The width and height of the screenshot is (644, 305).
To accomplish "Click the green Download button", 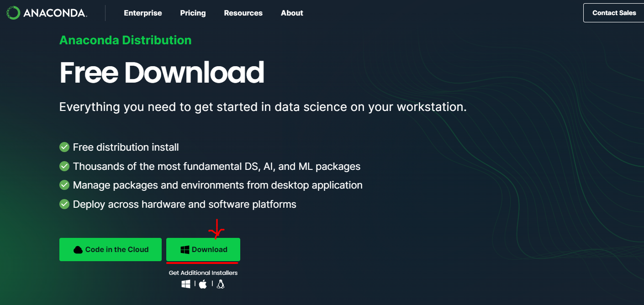I will pyautogui.click(x=203, y=249).
